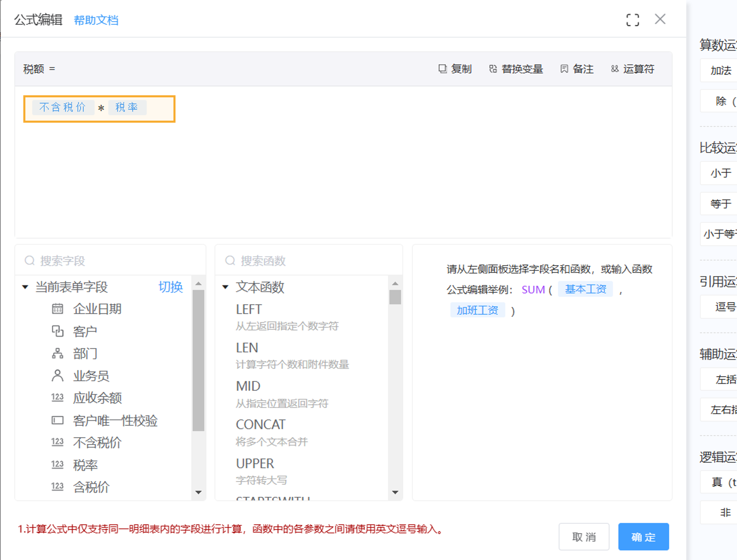The width and height of the screenshot is (737, 560).
Task: Click the 搜索函数 search input
Action: pos(309,260)
